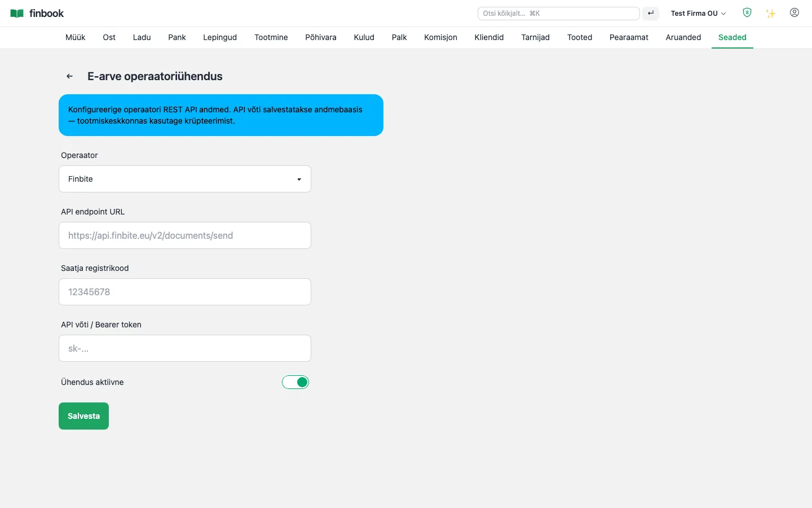
Task: Open the Operaator dropdown showing Finbite
Action: pyautogui.click(x=185, y=179)
